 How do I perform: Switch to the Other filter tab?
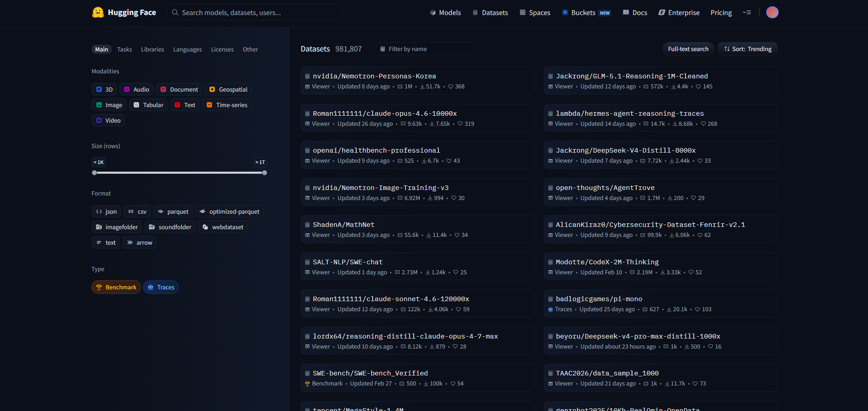250,49
